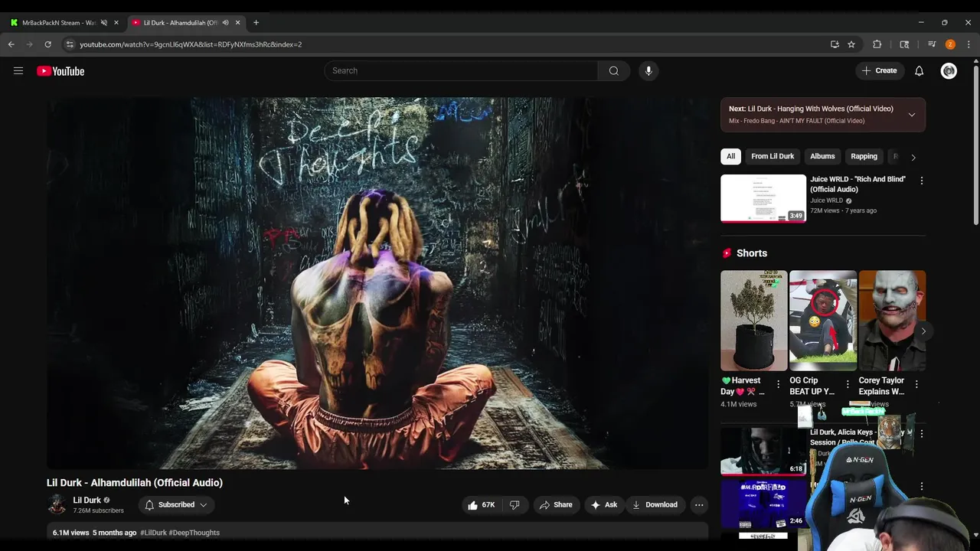Image resolution: width=980 pixels, height=551 pixels.
Task: Open more actions under the video
Action: coord(699,505)
